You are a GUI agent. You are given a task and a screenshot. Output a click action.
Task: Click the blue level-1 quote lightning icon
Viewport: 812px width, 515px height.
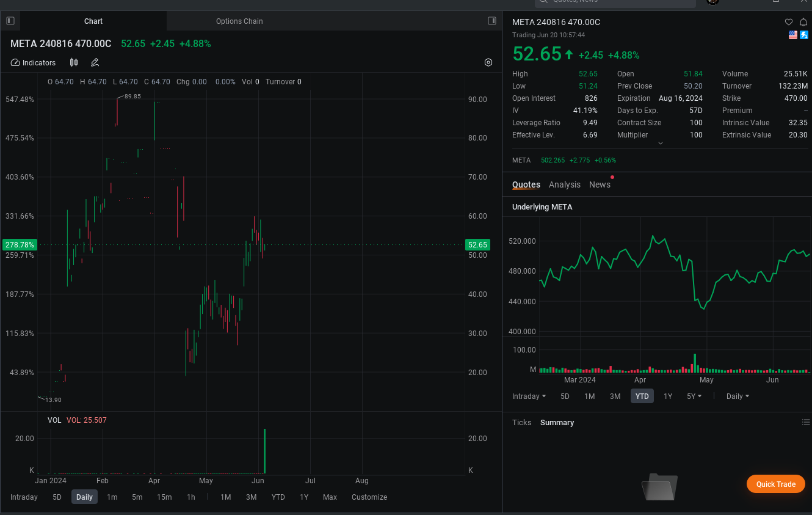(804, 35)
